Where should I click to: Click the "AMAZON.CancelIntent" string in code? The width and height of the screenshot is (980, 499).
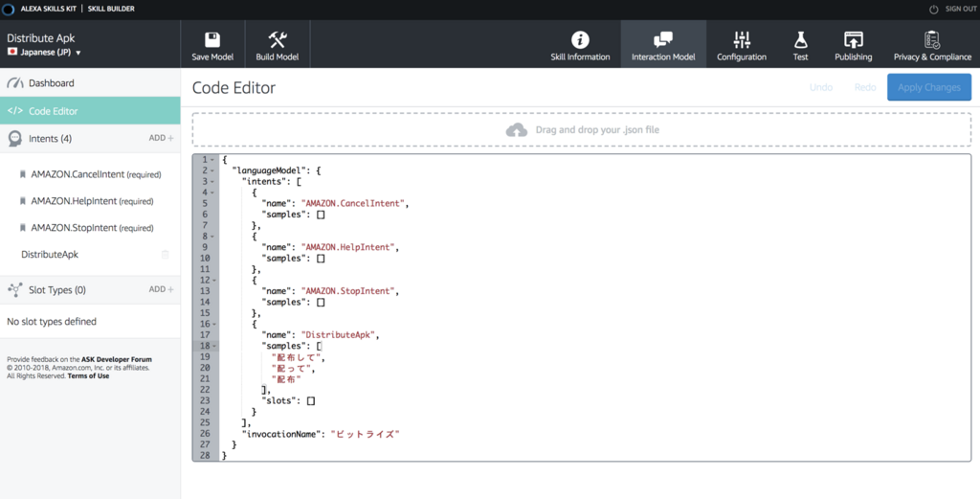click(x=354, y=203)
